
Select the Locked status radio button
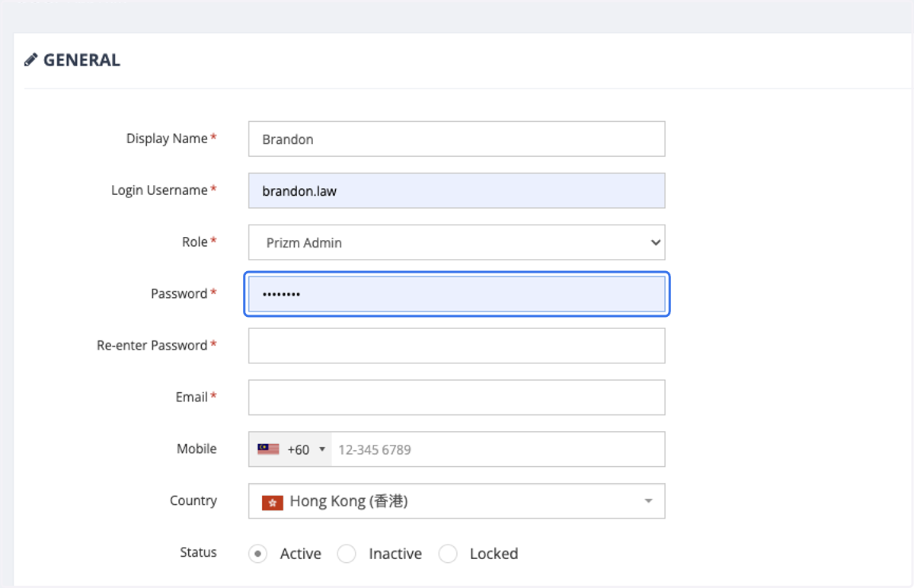(448, 554)
